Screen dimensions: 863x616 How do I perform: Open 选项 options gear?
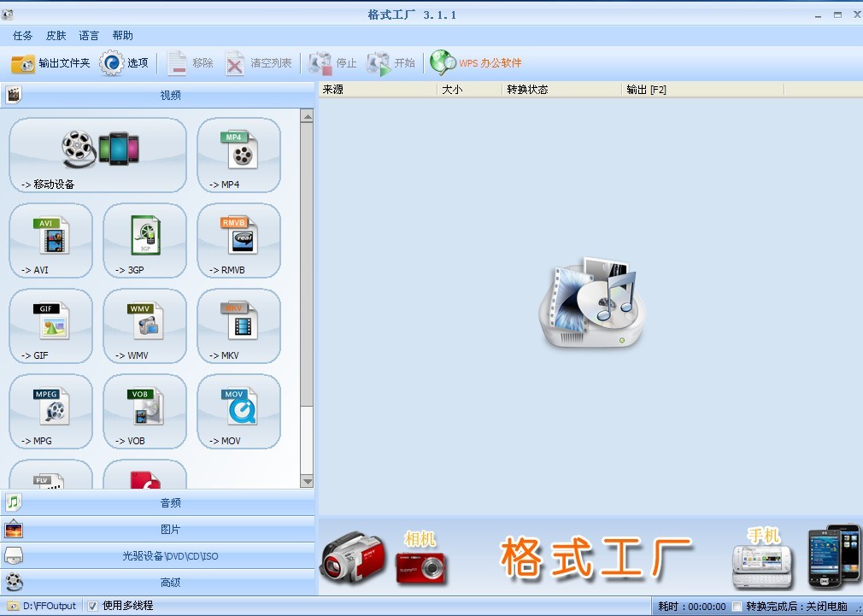tap(125, 63)
